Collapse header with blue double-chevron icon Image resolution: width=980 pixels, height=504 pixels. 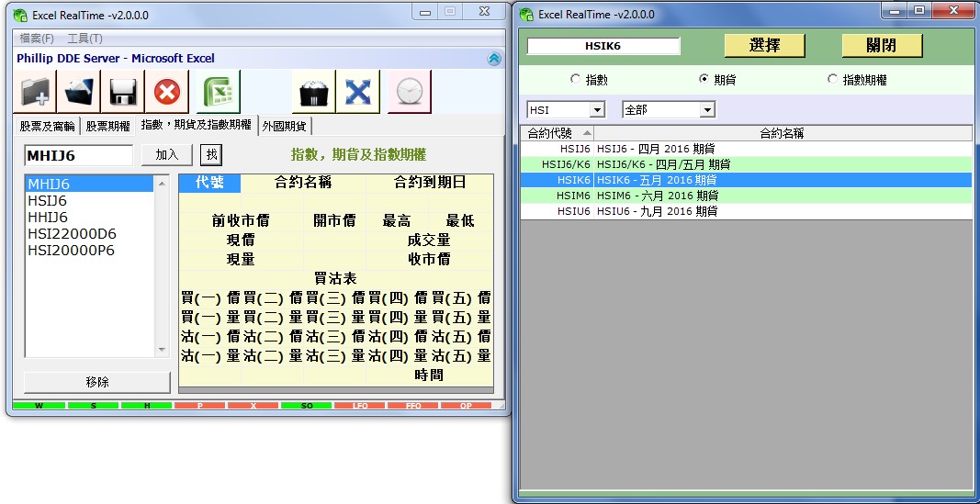494,59
